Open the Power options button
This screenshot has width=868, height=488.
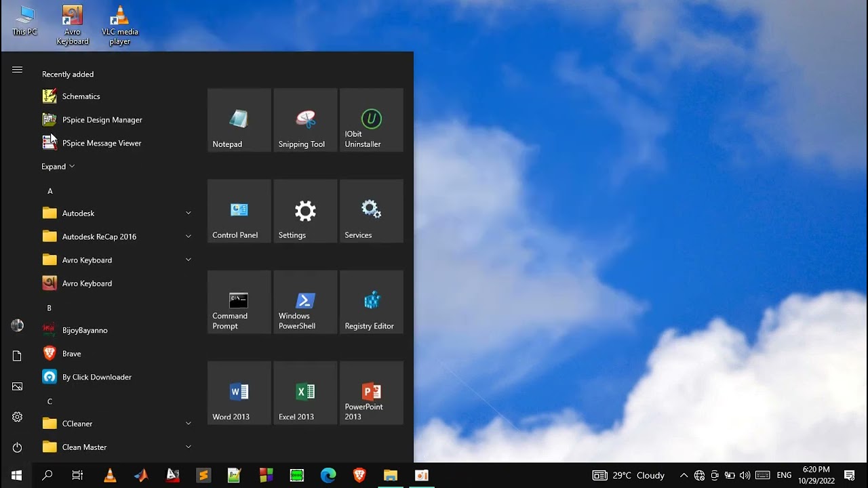(17, 447)
